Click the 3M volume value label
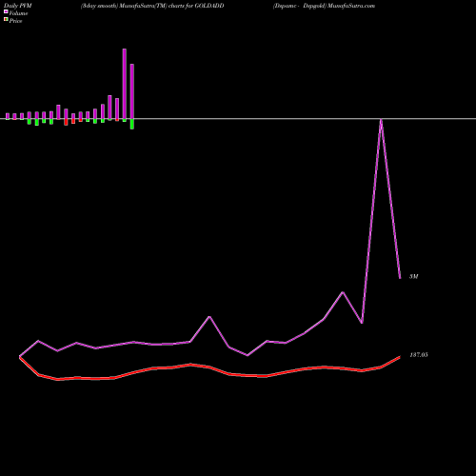 click(x=414, y=276)
